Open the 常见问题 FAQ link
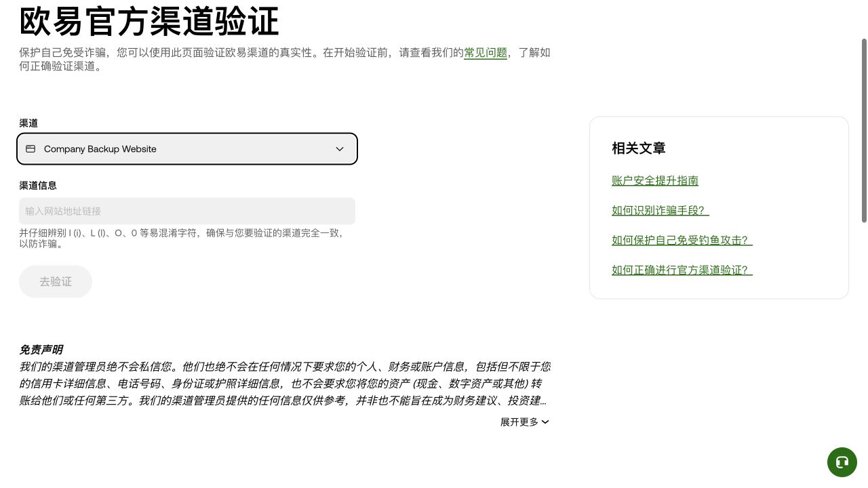Image resolution: width=868 pixels, height=488 pixels. click(486, 52)
